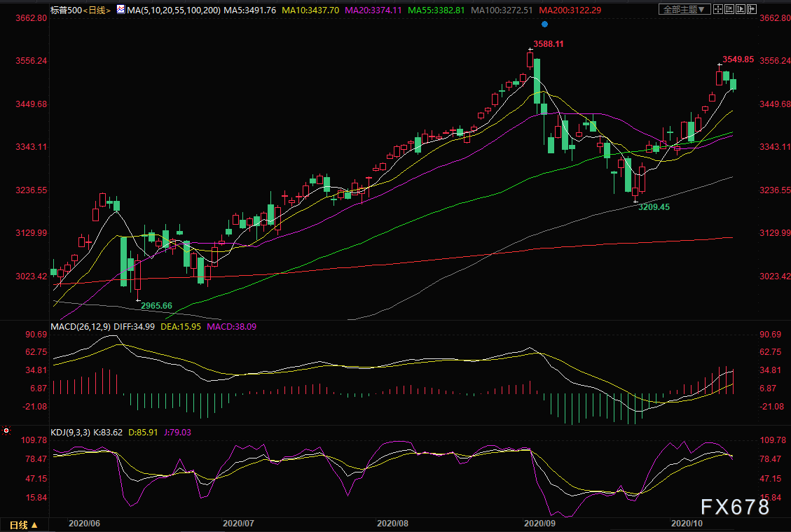This screenshot has width=791, height=532.
Task: Select the KDJ(9,3,3) indicator label
Action: pos(71,433)
